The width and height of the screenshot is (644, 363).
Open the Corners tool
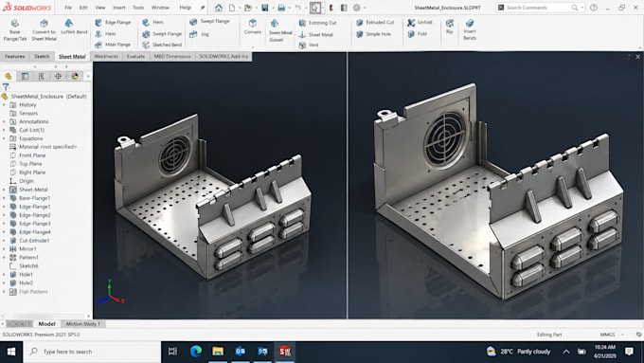[x=253, y=27]
